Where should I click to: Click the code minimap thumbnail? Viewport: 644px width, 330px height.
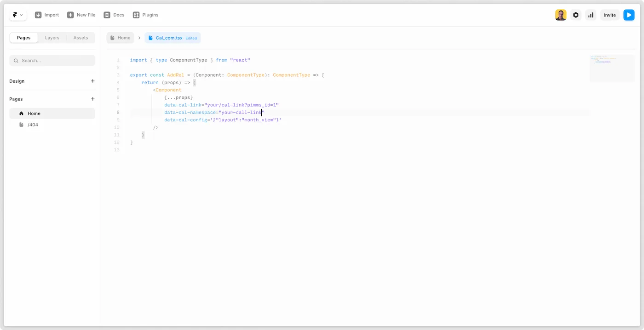coord(612,68)
